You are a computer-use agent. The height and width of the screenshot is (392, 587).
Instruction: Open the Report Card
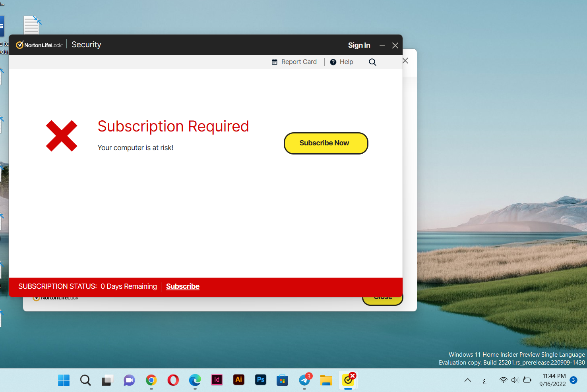[294, 62]
